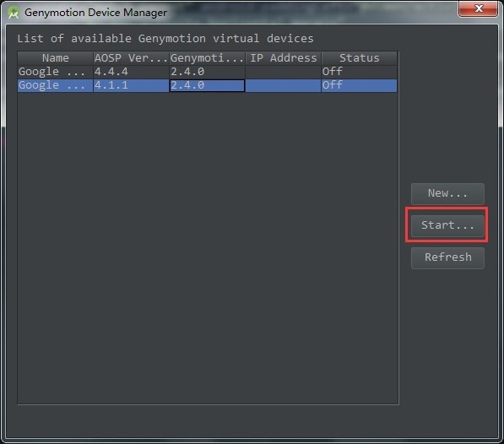Close the Genymotion Device Manager window
Screen dimensions: 504x444
[479, 8]
